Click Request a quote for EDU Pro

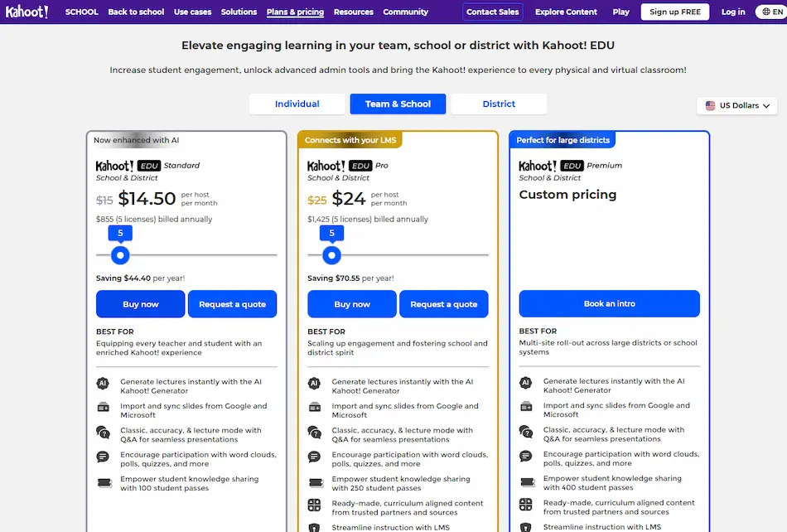pos(443,304)
